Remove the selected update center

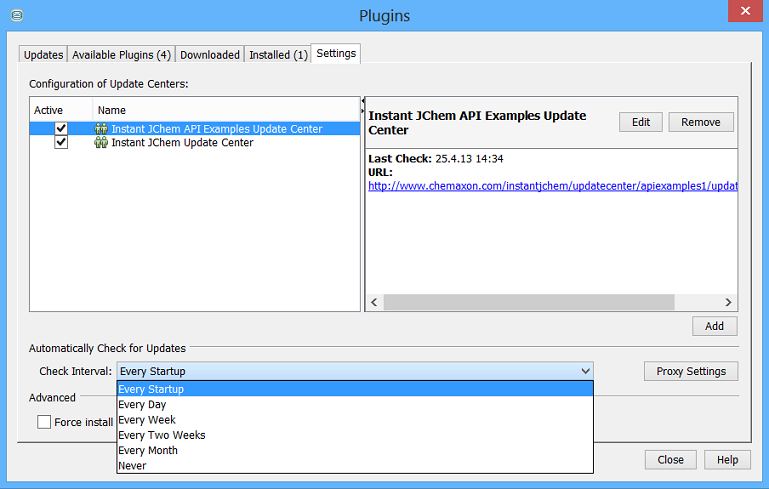(x=700, y=122)
